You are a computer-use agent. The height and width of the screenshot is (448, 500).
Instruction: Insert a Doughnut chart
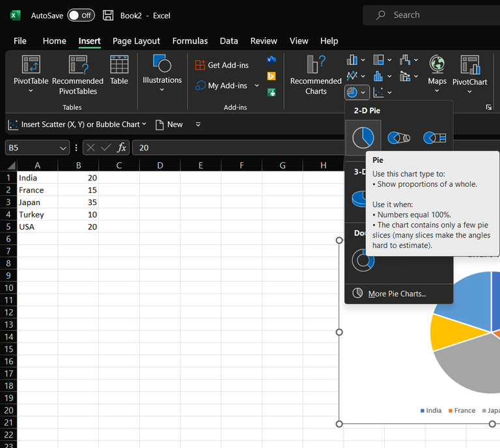(x=363, y=260)
